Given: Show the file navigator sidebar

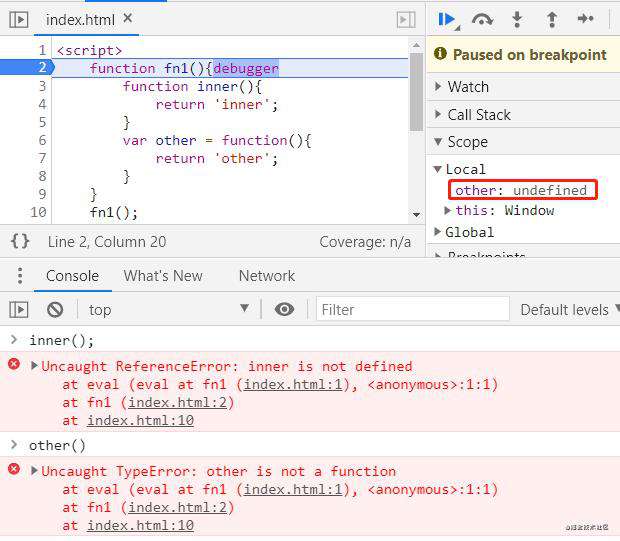Looking at the screenshot, I should pyautogui.click(x=19, y=19).
